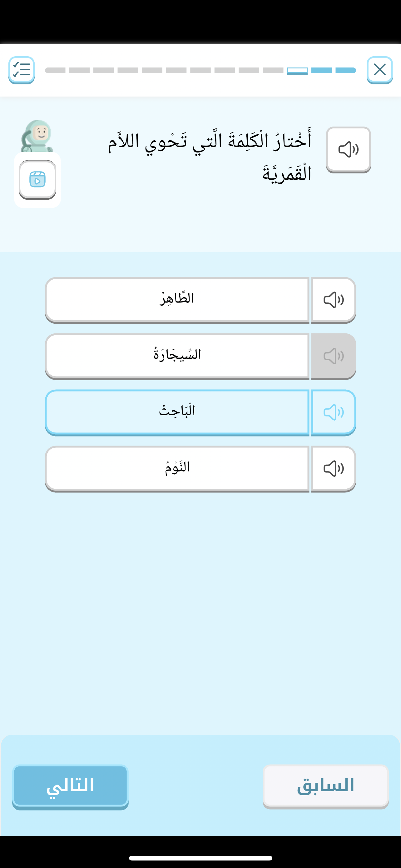Jump to the first gray progress segment
The image size is (401, 868).
55,70
